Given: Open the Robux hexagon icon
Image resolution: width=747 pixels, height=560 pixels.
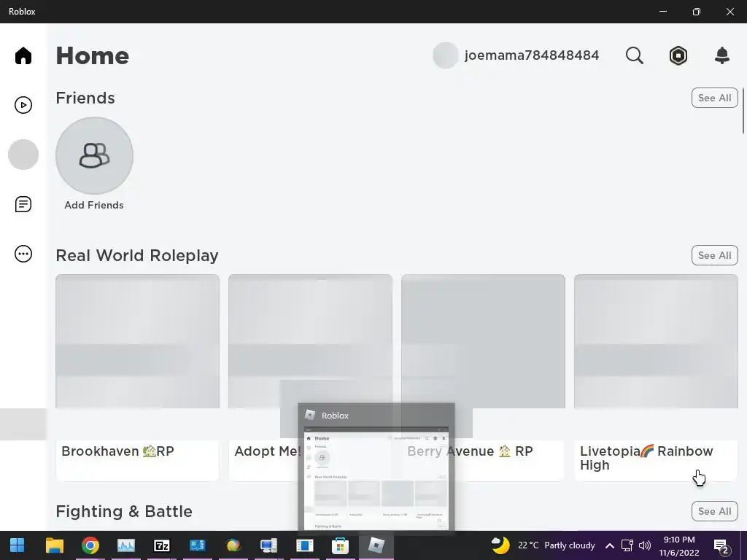Looking at the screenshot, I should (x=678, y=55).
